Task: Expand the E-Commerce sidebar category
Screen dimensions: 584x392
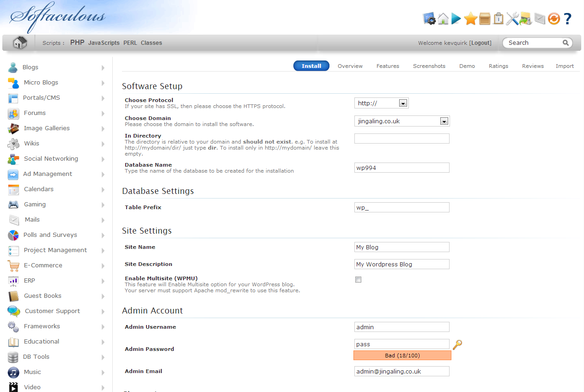Action: [43, 265]
